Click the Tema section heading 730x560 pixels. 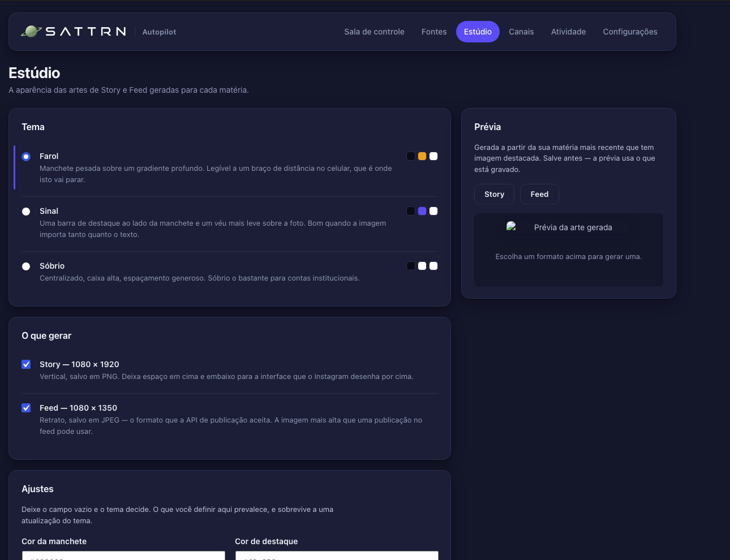tap(33, 127)
